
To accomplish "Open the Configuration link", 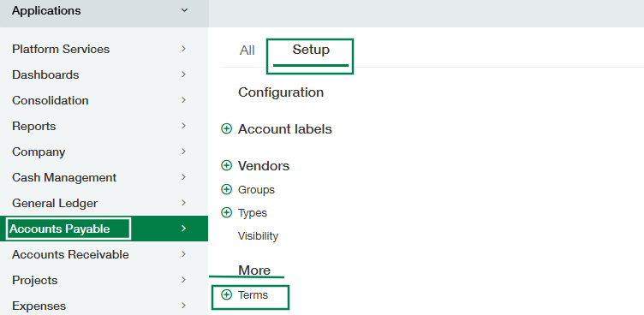I will (281, 92).
